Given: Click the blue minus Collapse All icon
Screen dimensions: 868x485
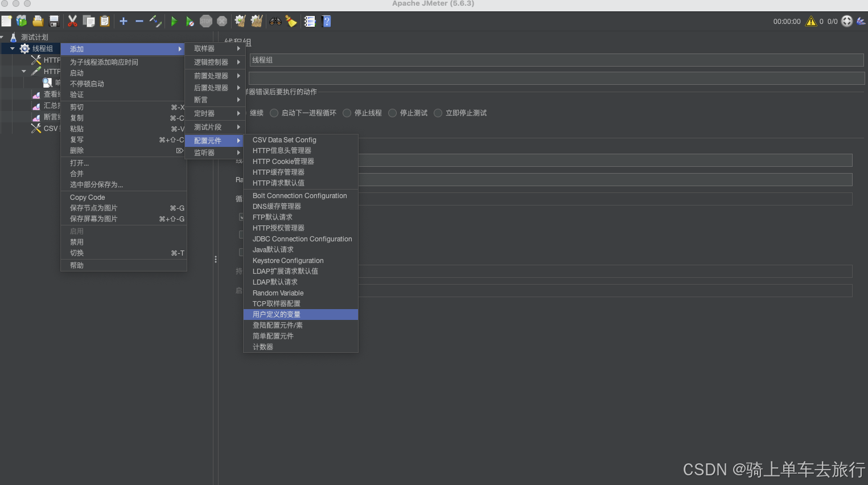Looking at the screenshot, I should click(139, 21).
